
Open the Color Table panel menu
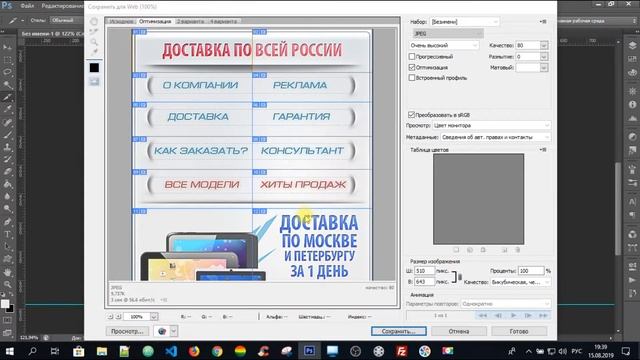(542, 150)
